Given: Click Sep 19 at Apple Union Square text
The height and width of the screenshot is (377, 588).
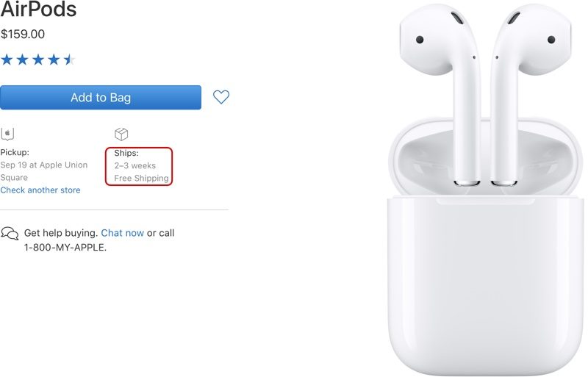Looking at the screenshot, I should point(44,171).
